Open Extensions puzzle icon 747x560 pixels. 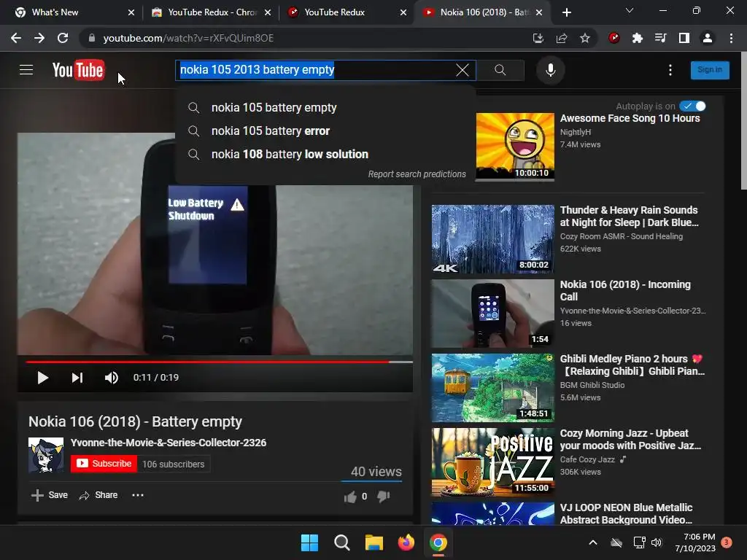(x=638, y=38)
